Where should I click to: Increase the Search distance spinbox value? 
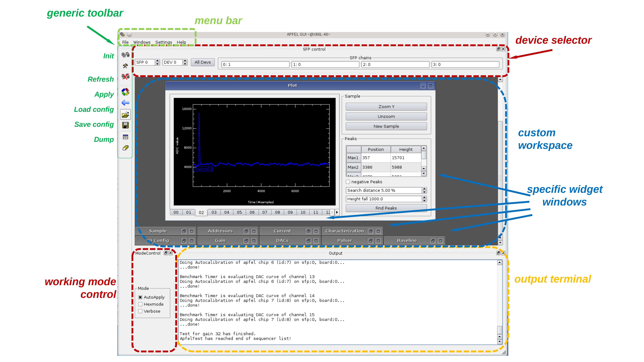(424, 189)
